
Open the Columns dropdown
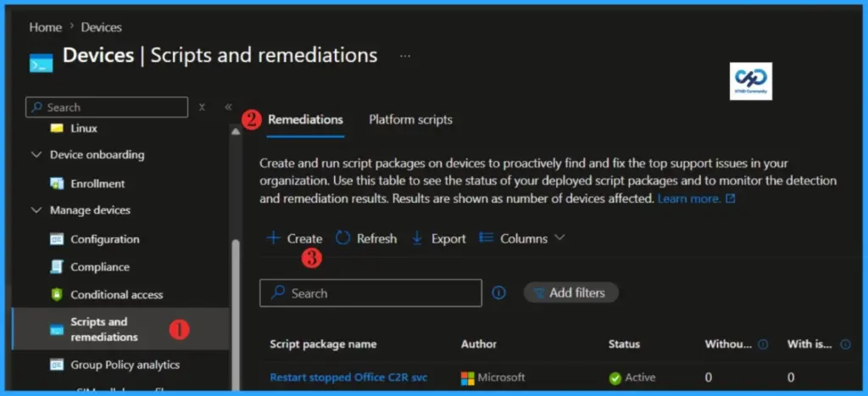(x=522, y=239)
